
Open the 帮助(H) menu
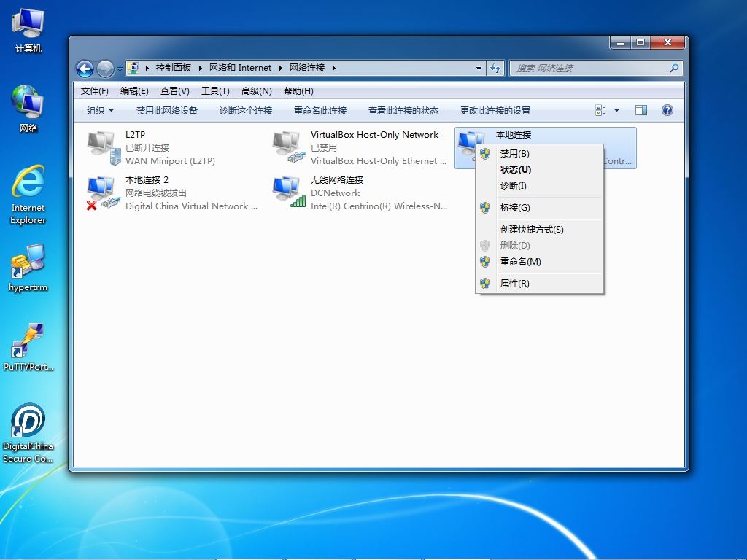(x=298, y=91)
